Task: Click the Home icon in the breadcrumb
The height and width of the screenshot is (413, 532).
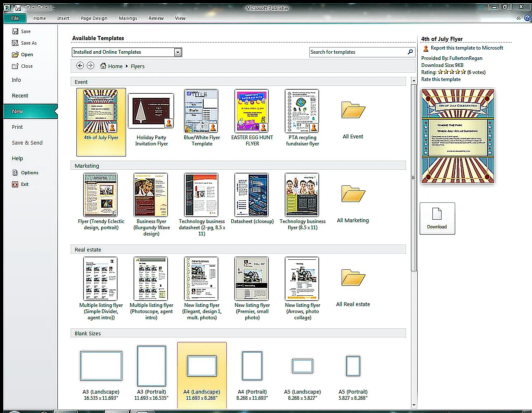Action: click(x=103, y=66)
